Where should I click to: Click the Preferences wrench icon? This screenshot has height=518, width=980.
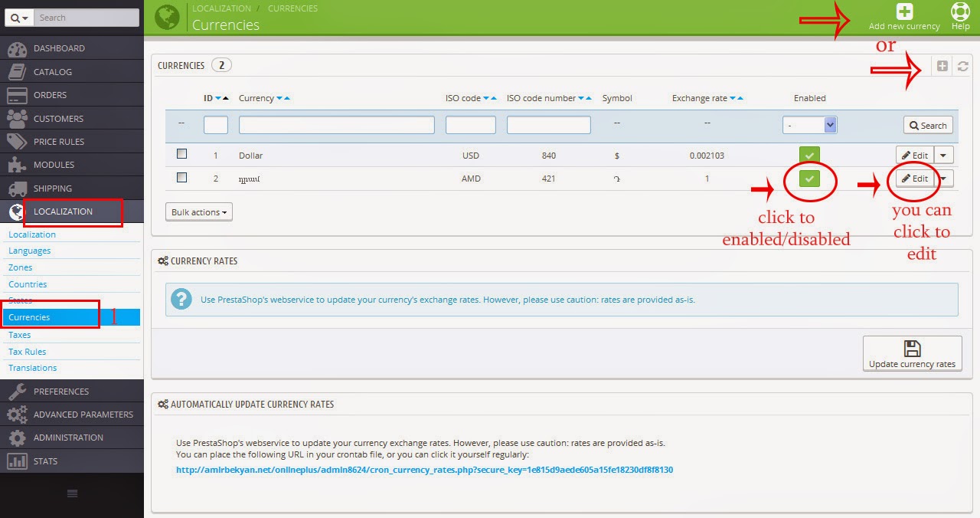(x=17, y=392)
